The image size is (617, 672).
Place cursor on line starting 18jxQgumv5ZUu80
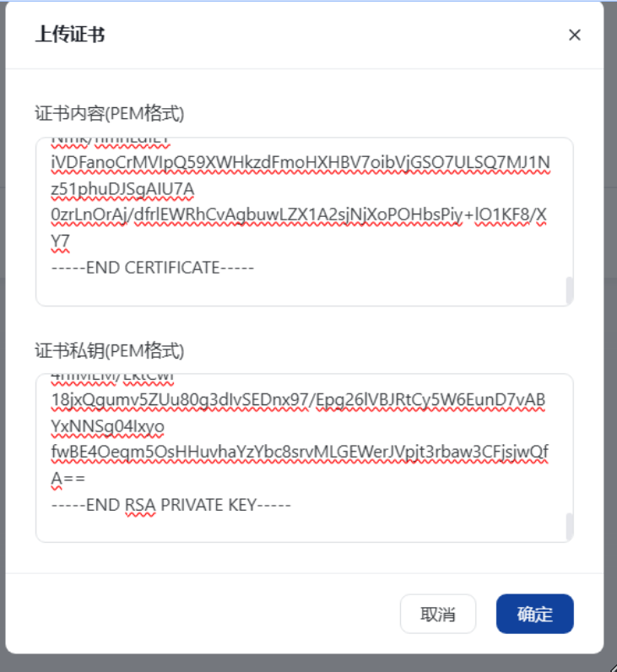[x=298, y=399]
